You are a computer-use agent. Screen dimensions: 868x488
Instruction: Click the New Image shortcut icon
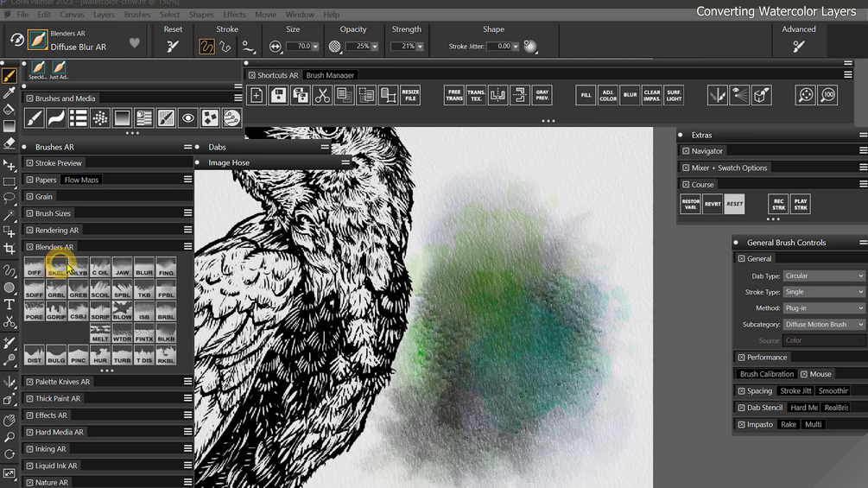(x=257, y=95)
